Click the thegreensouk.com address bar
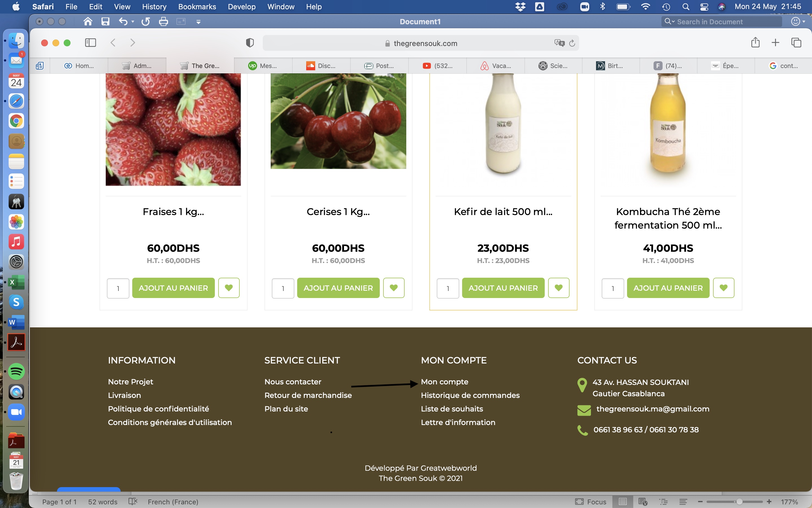 click(x=421, y=43)
